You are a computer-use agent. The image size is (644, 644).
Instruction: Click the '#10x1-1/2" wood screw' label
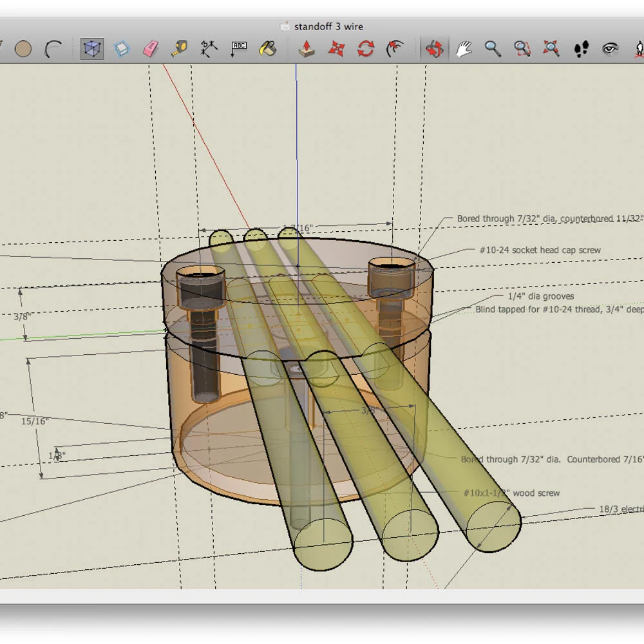point(511,493)
